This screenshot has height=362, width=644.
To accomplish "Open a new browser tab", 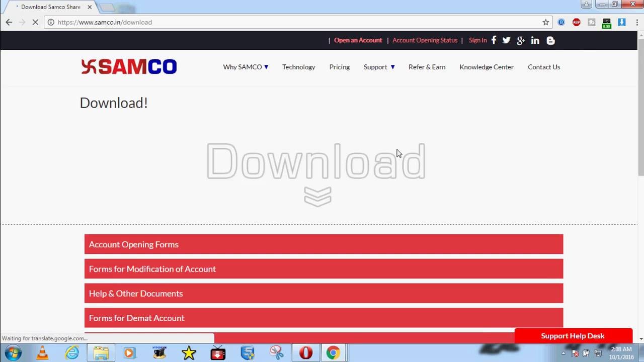I will [107, 8].
